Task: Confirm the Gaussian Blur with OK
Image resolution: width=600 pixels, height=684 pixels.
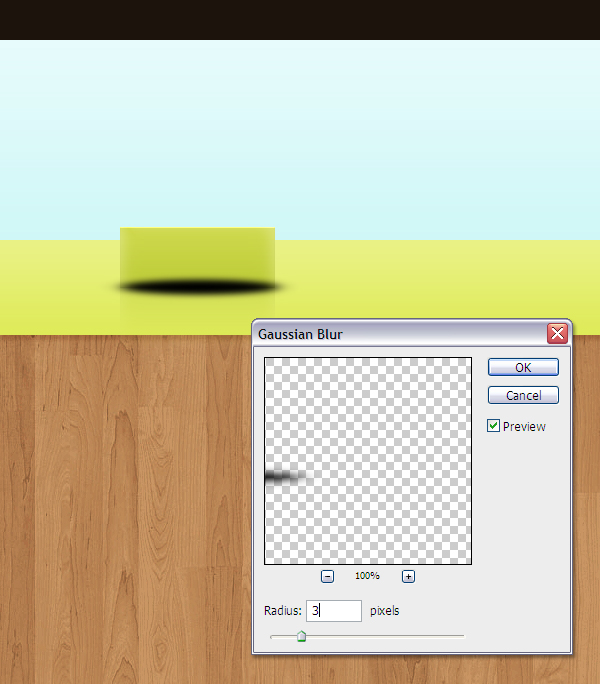Action: click(523, 367)
